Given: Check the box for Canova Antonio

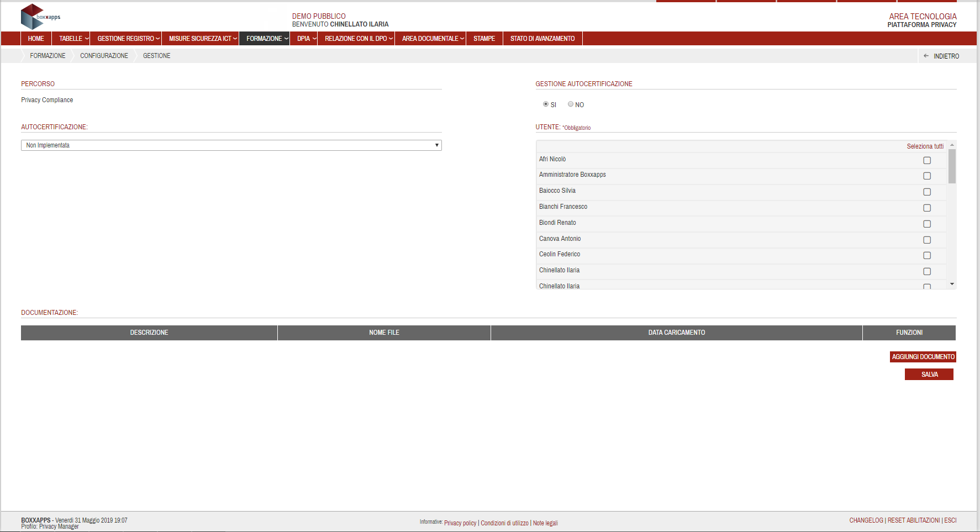Looking at the screenshot, I should click(927, 240).
